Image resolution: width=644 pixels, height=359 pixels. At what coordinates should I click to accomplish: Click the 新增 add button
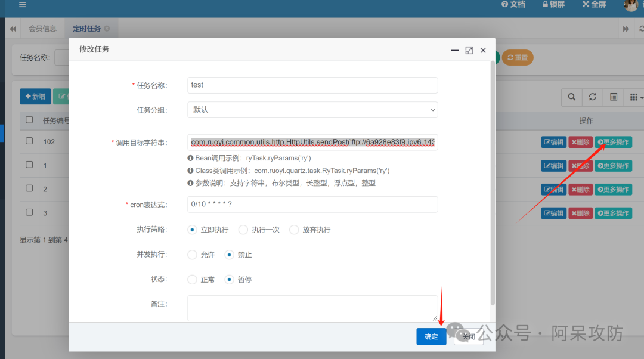35,96
